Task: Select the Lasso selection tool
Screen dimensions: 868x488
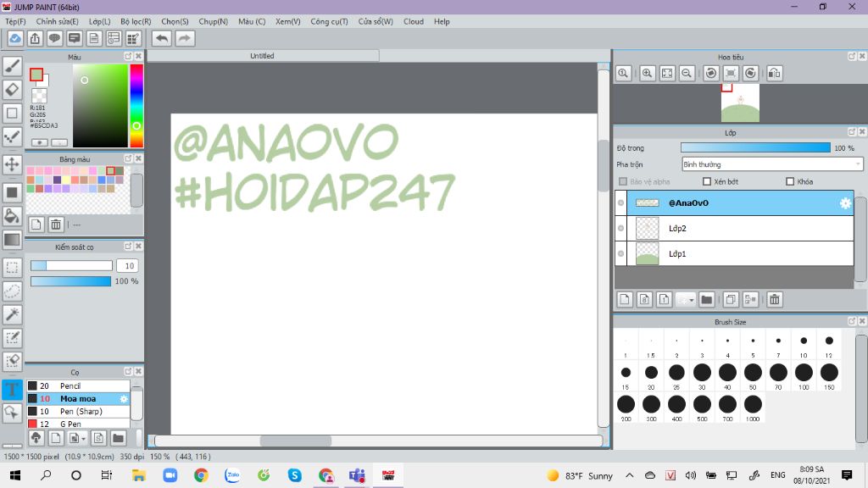Action: pyautogui.click(x=12, y=291)
